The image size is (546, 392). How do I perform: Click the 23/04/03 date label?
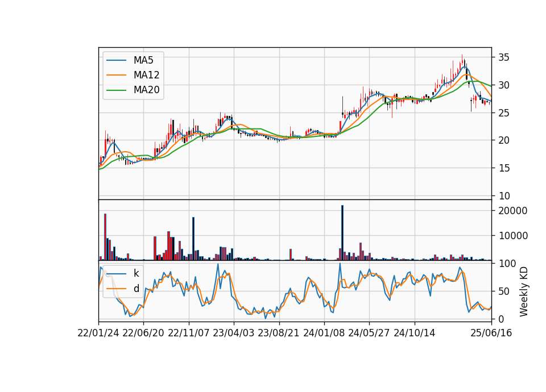234,333
